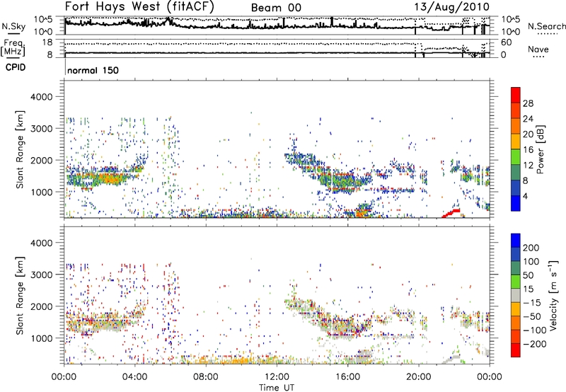
Task: Click the "Beam 00" label
Action: [x=276, y=8]
